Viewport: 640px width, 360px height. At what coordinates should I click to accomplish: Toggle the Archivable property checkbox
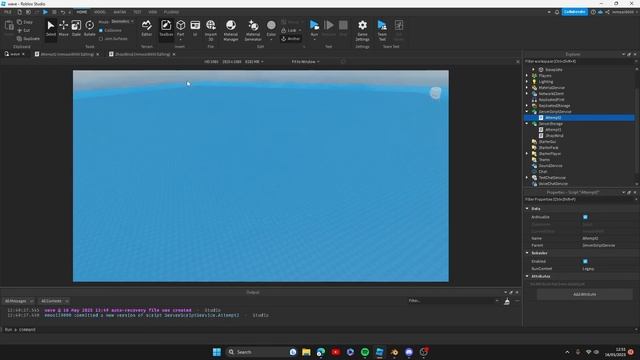pyautogui.click(x=585, y=217)
